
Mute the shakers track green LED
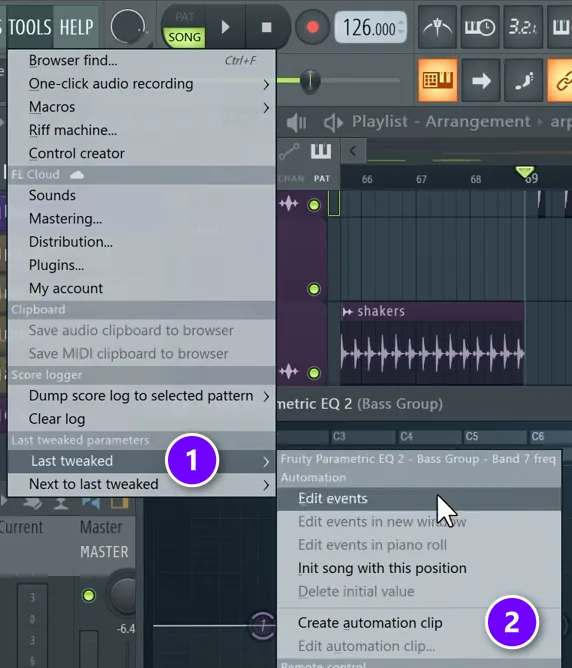coord(314,373)
